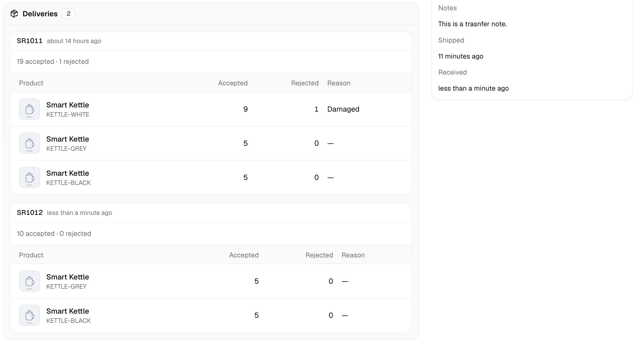Click KETTLE-WHITE product thumbnail in SR1011
644x342 pixels.
point(29,109)
